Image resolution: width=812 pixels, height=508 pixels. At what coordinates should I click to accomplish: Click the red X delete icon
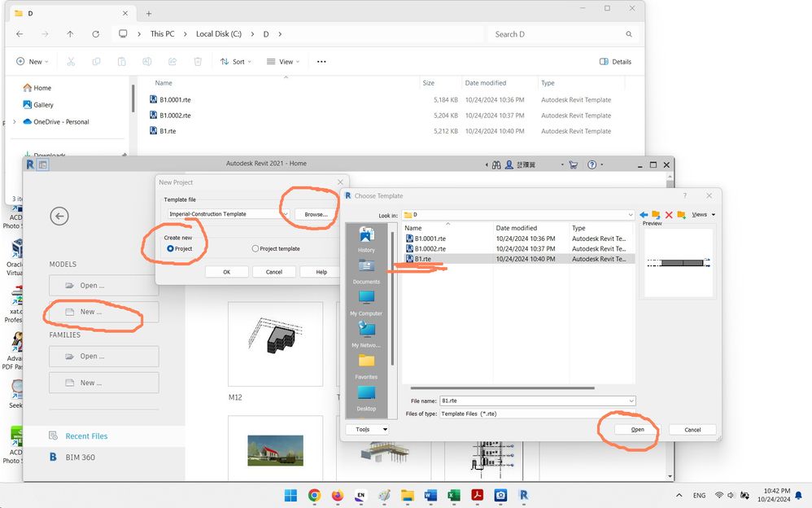point(669,215)
